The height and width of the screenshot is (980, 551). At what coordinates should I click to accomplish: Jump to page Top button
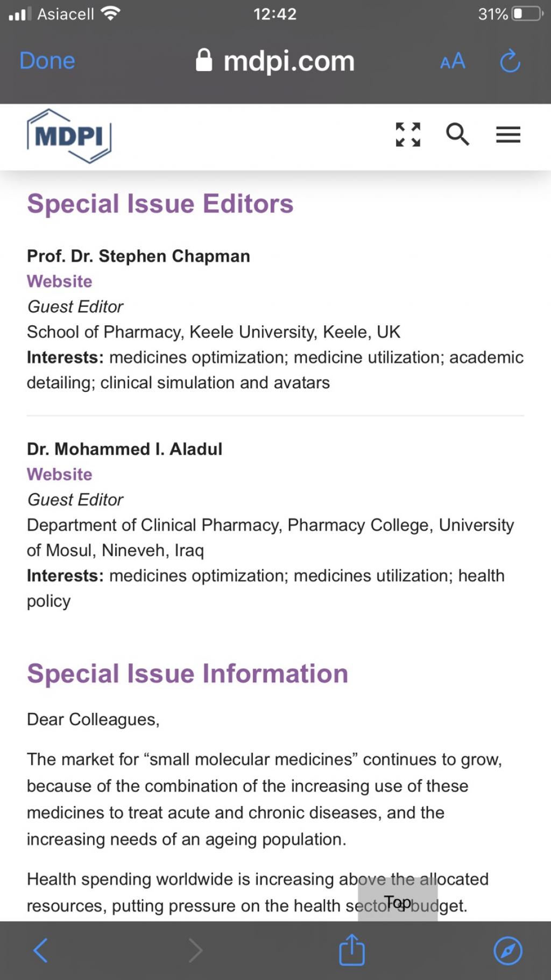pos(398,902)
